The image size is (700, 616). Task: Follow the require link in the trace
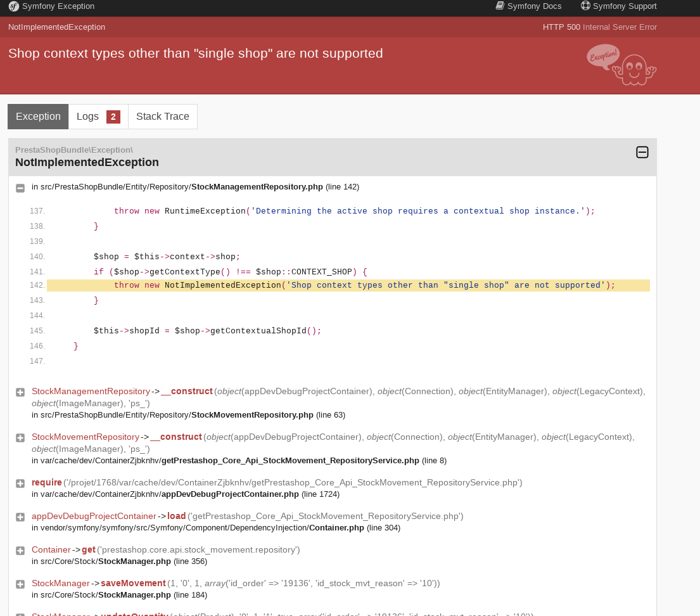tap(48, 482)
